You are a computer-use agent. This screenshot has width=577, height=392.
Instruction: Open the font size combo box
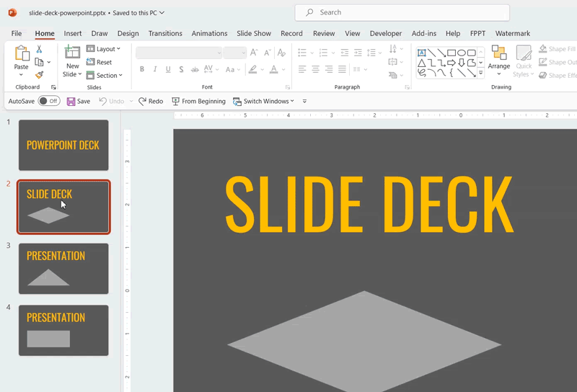click(235, 53)
